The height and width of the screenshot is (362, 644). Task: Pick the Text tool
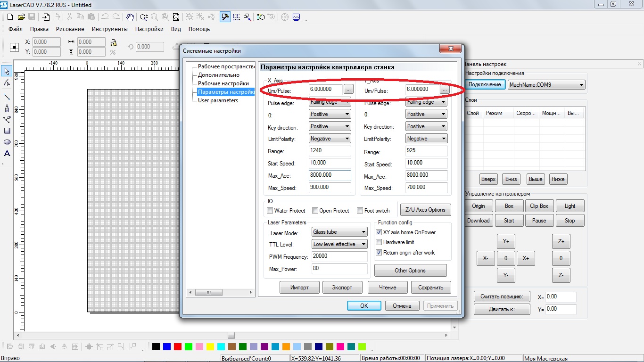point(7,153)
